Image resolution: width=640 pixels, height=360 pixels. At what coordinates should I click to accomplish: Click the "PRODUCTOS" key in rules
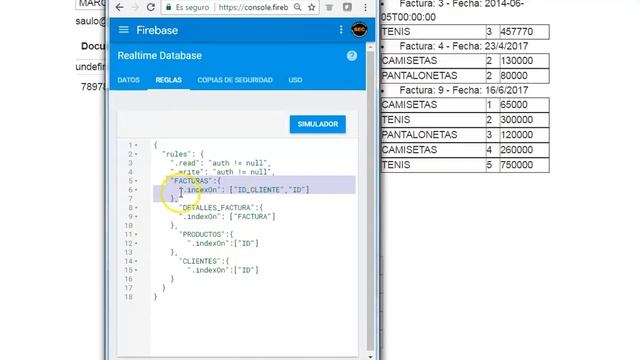pos(202,235)
